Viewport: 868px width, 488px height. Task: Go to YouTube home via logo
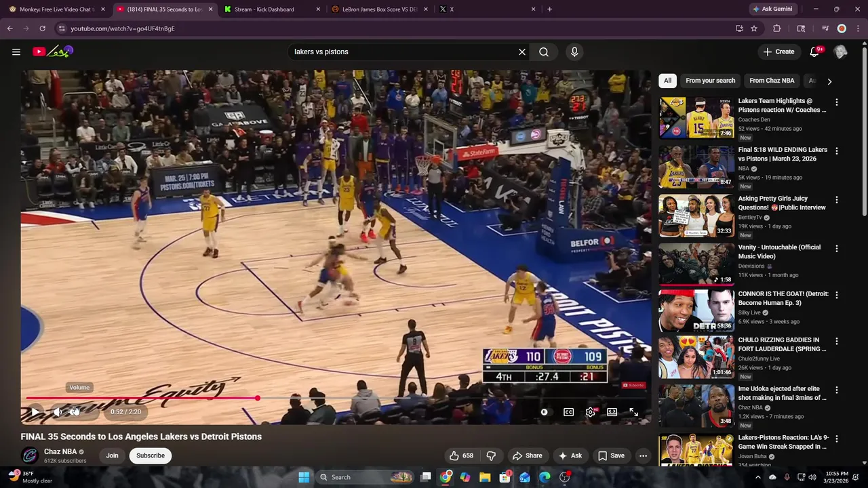52,52
